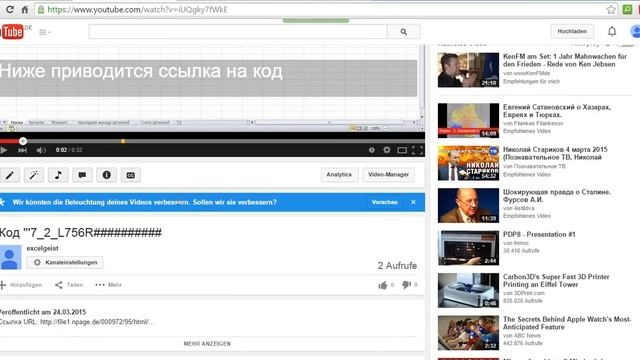Image resolution: width=640 pixels, height=360 pixels.
Task: Open the KenFM am Set video title
Action: tap(565, 60)
